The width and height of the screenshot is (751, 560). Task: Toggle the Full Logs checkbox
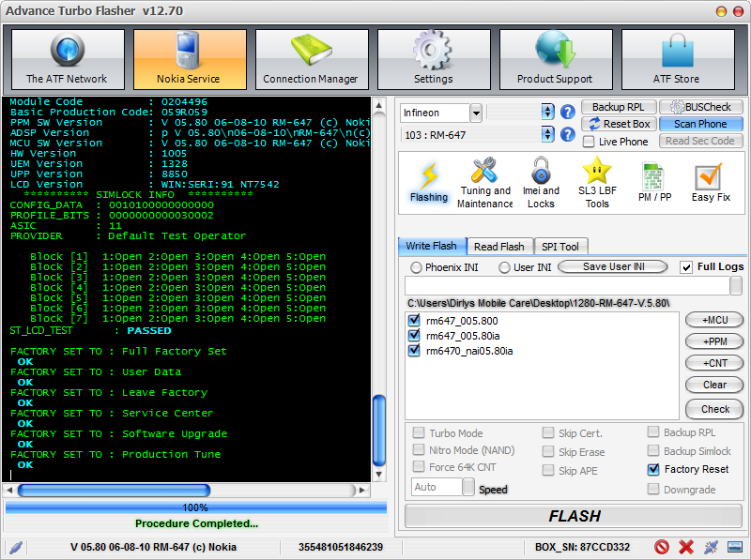coord(686,267)
